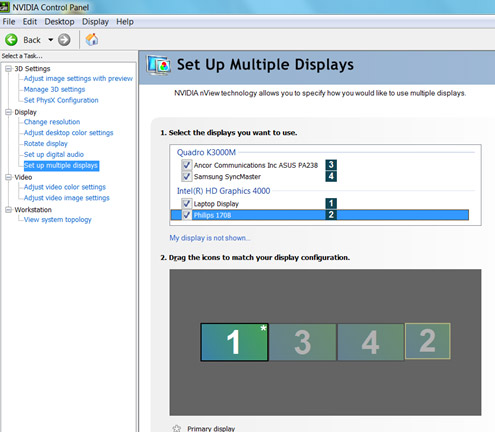Uncheck the Philips 170B checkbox

click(186, 215)
